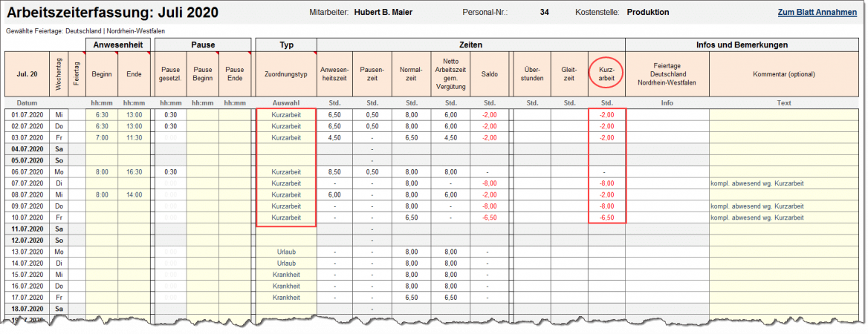Click the 'Jul. 20' month header cell
Viewport: 868px width, 334px height.
click(27, 74)
